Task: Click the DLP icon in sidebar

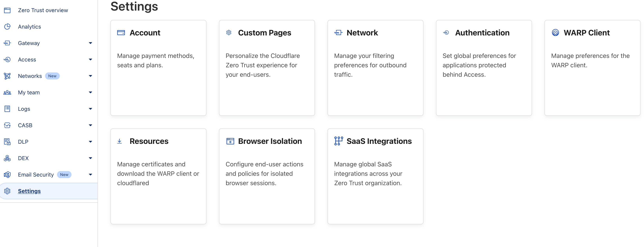Action: coord(7,142)
